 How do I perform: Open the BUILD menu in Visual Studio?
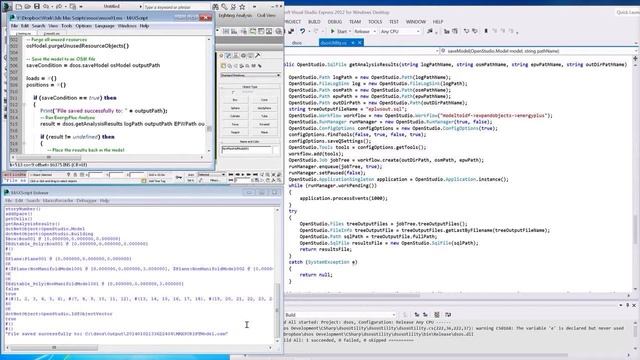click(x=314, y=22)
